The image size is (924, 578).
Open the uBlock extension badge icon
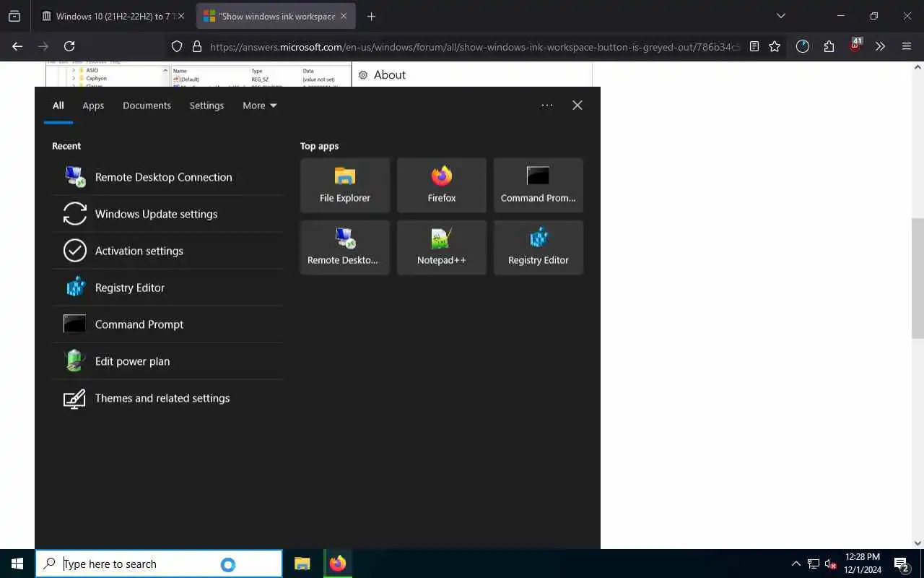(x=855, y=46)
